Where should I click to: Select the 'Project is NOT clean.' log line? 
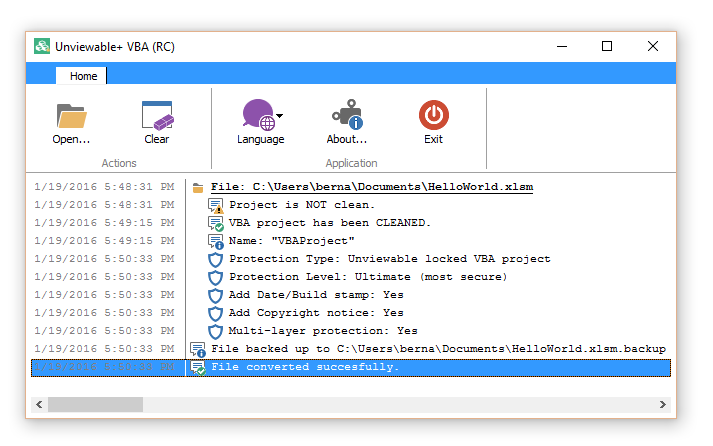click(x=302, y=205)
